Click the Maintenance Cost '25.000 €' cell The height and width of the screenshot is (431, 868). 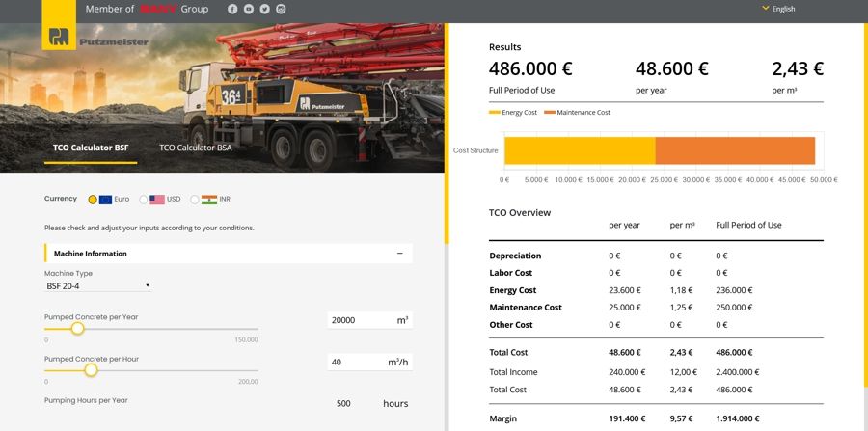click(x=625, y=307)
